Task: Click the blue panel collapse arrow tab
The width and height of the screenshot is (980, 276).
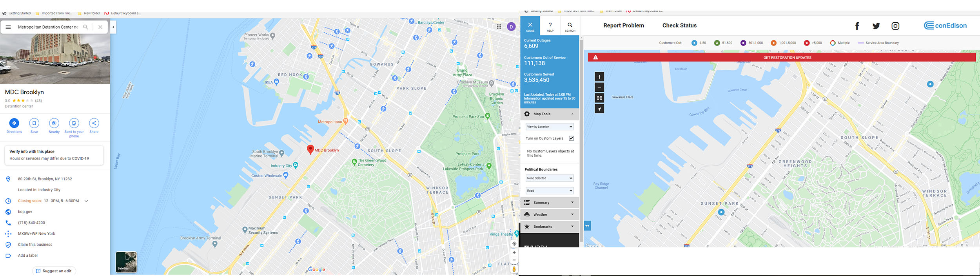Action: pos(587,226)
